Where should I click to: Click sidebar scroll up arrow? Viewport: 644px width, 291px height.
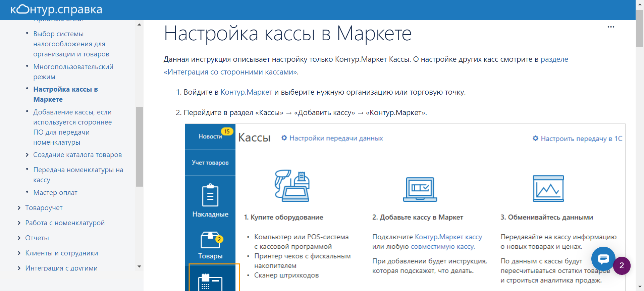139,25
